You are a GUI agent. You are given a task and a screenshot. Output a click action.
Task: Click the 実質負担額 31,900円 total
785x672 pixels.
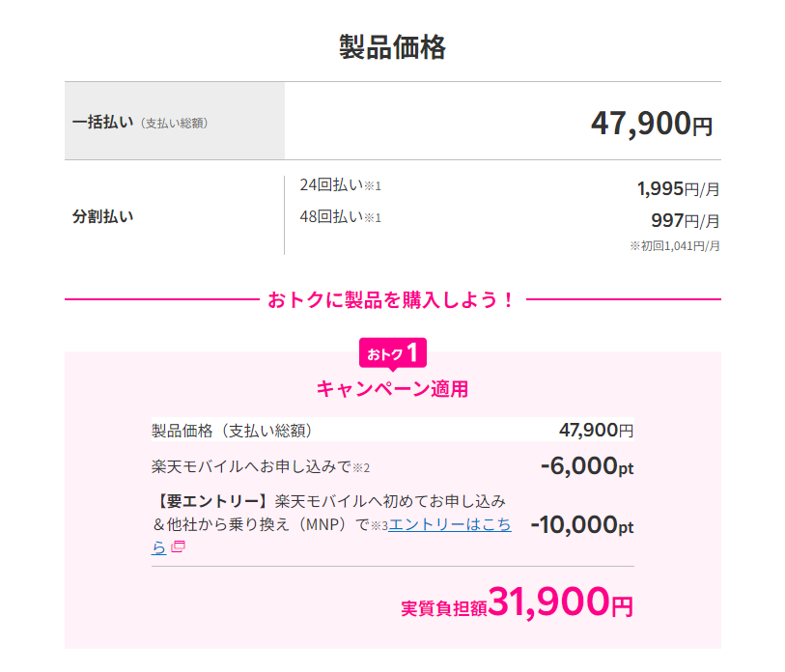pos(518,602)
